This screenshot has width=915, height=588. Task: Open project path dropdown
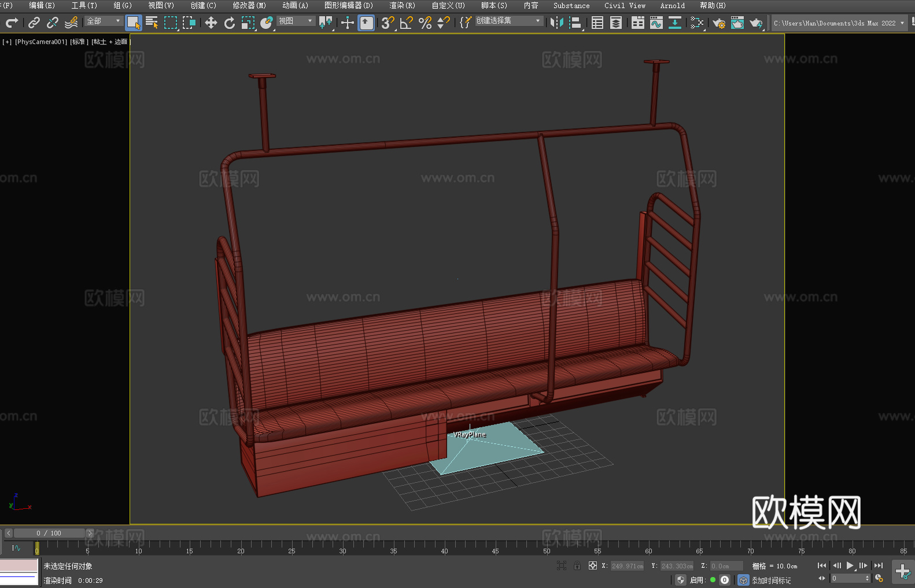click(x=839, y=23)
